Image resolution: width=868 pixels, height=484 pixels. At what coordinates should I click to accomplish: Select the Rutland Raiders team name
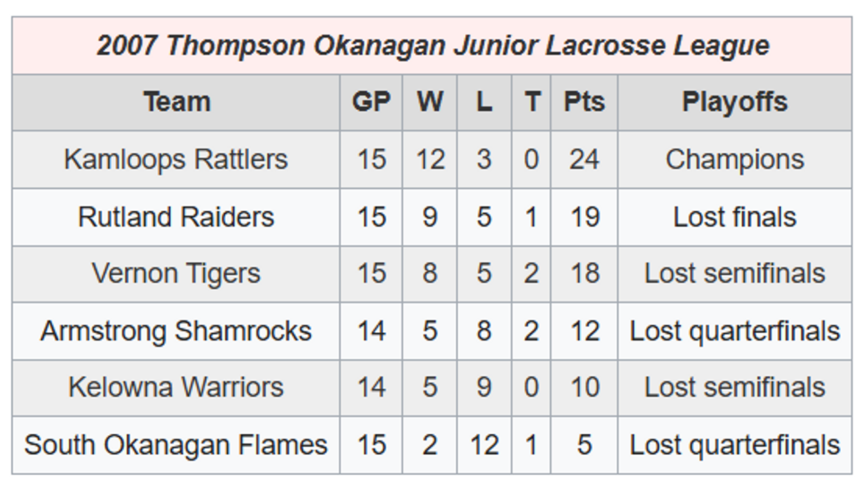(x=176, y=217)
